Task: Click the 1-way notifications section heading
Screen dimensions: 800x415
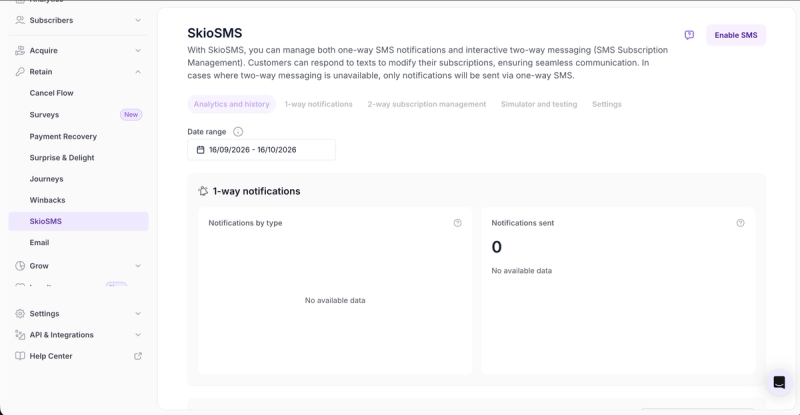Action: tap(257, 191)
